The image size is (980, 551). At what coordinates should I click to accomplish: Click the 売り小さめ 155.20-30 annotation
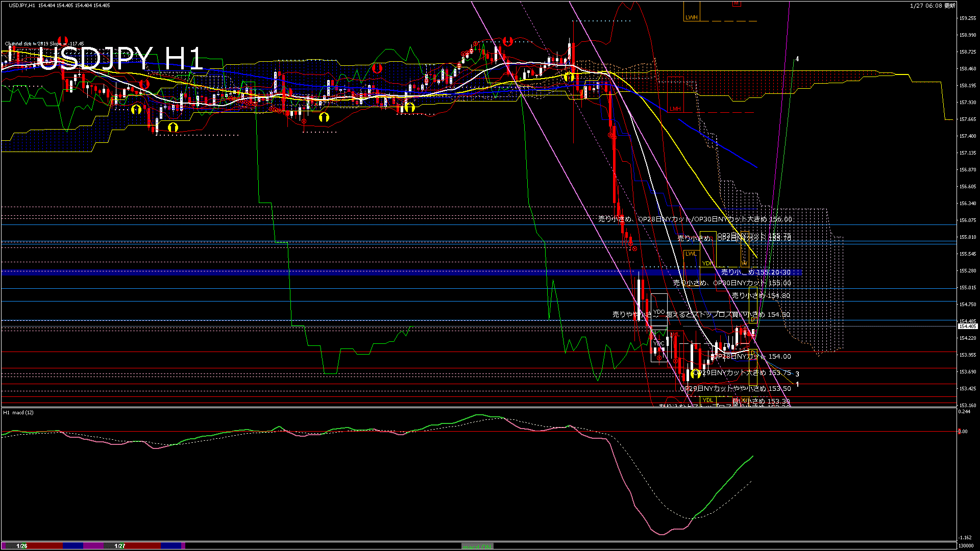point(754,272)
